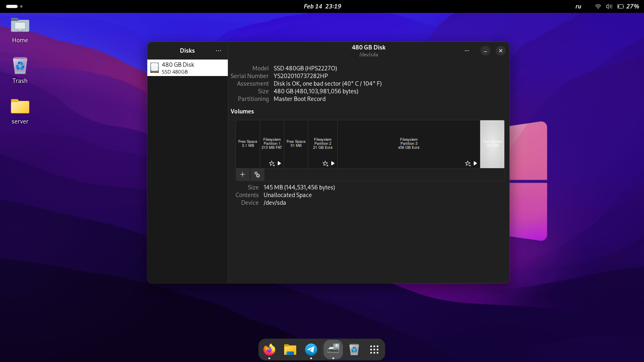Select Partition 1 213 MB FAT volume
Screen dimensions: 644x362
pos(272,144)
